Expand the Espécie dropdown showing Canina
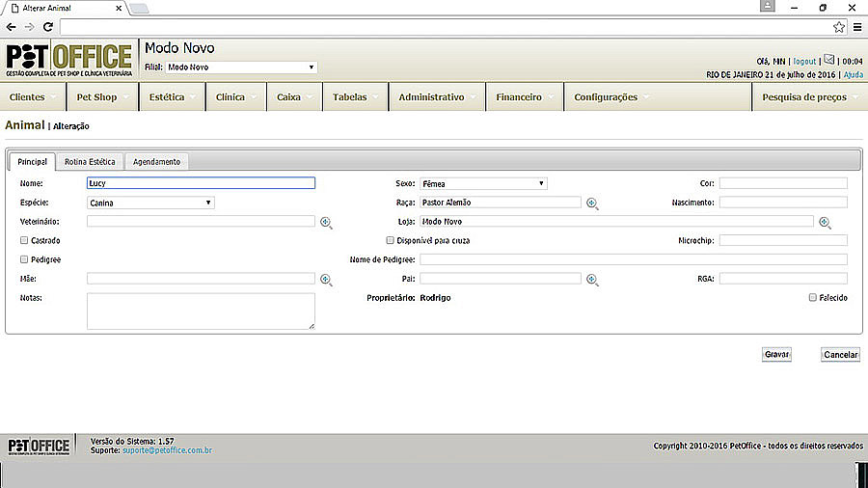The height and width of the screenshot is (488, 868). point(150,203)
